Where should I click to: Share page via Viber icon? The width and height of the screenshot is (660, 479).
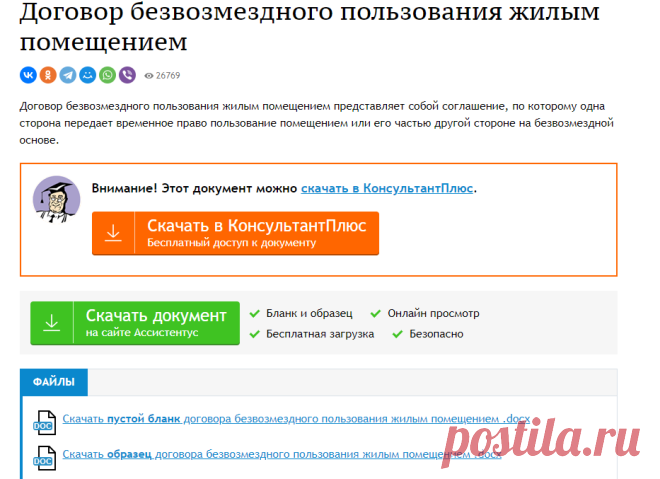coord(127,75)
